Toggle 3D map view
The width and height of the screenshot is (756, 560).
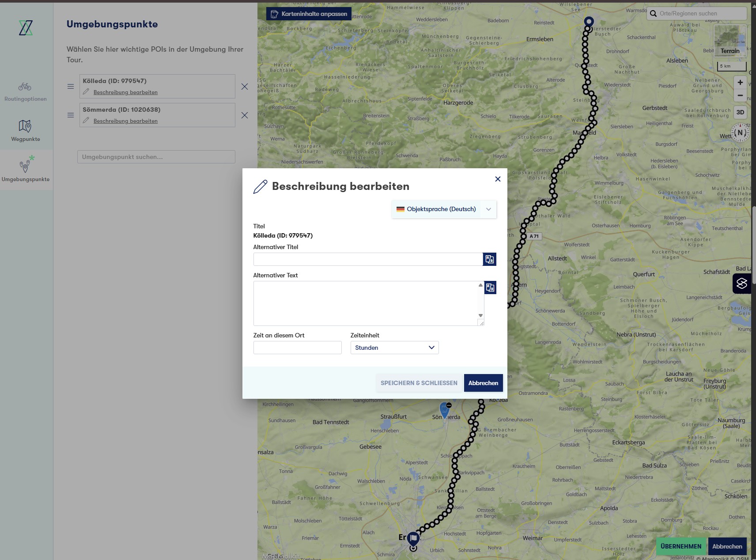coord(740,112)
